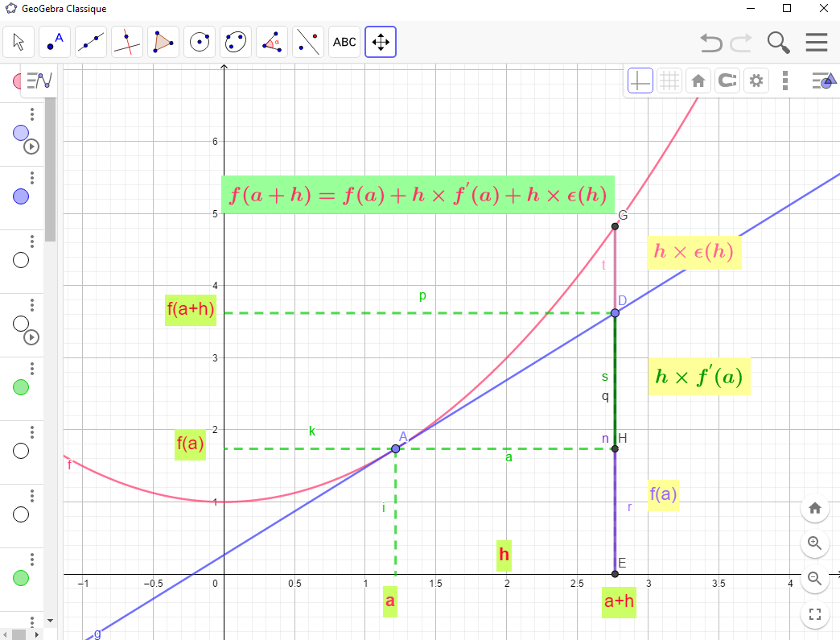This screenshot has width=840, height=640.
Task: Open the point capturing magnet options
Action: (x=727, y=81)
